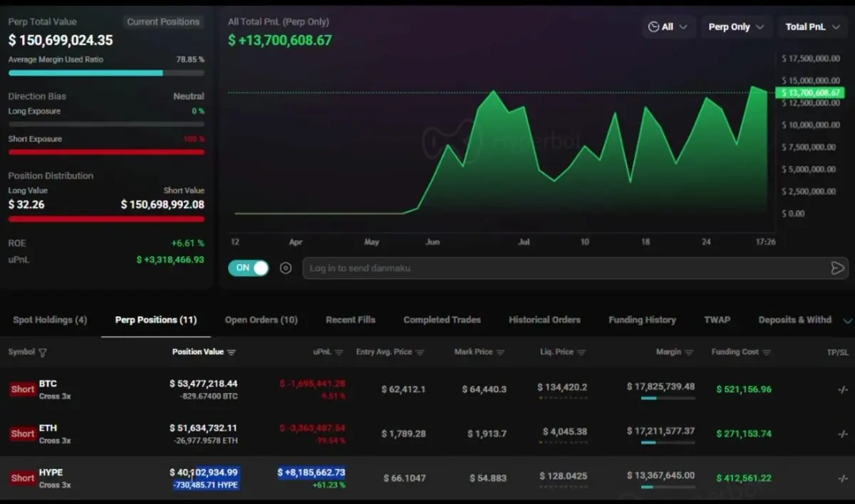Click BTC margin $17,825,739.48

(x=660, y=387)
